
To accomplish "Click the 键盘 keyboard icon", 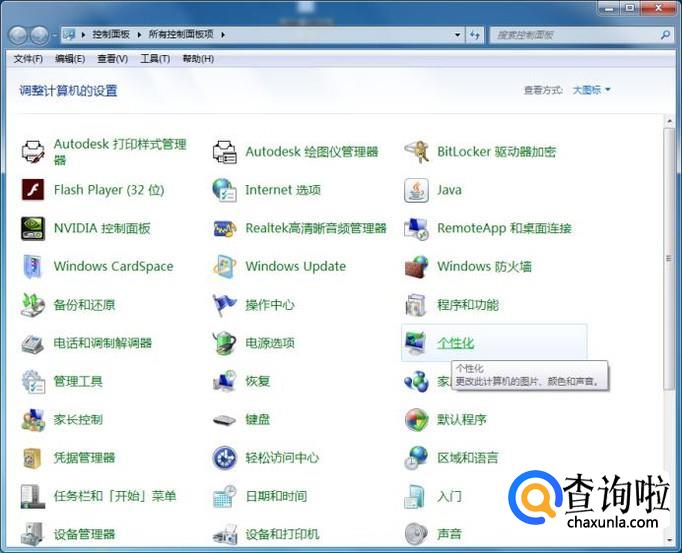I will 224,420.
